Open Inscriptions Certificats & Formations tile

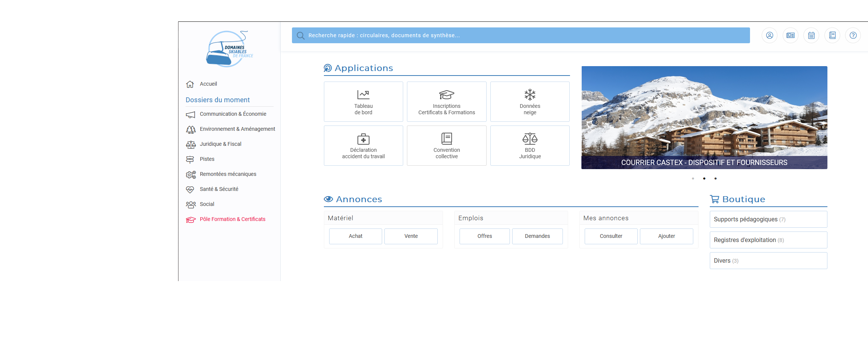(x=446, y=102)
